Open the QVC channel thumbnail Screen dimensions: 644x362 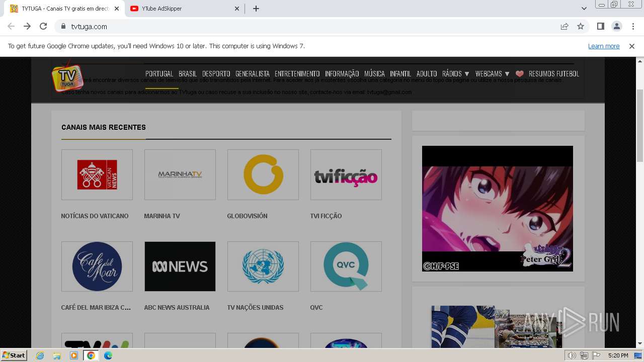[x=346, y=266]
